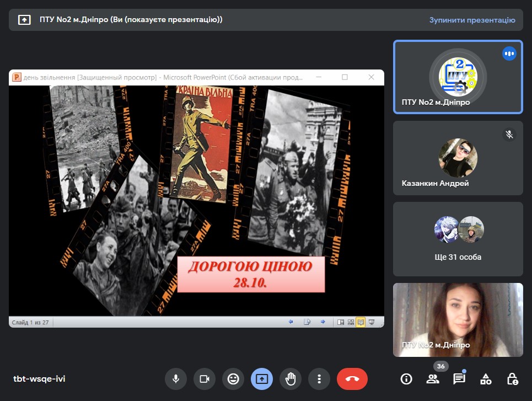Maximize the PowerPoint window

point(345,77)
